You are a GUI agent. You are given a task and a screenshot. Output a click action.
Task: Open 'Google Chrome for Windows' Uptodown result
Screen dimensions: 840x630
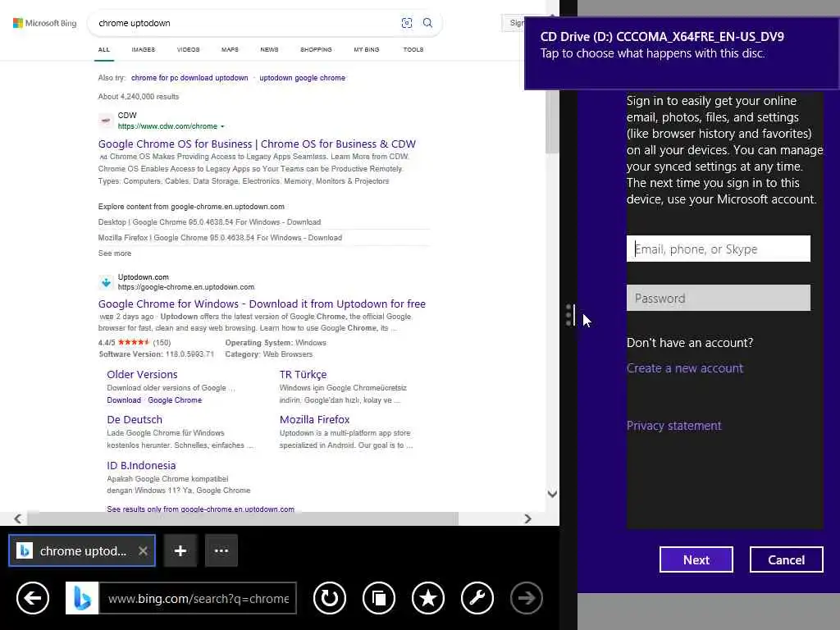262,304
